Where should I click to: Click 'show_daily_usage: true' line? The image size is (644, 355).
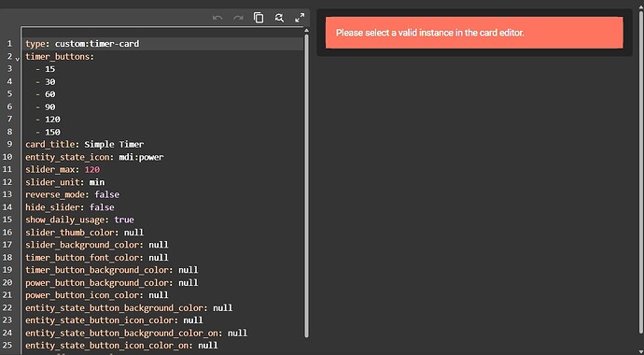click(x=79, y=220)
